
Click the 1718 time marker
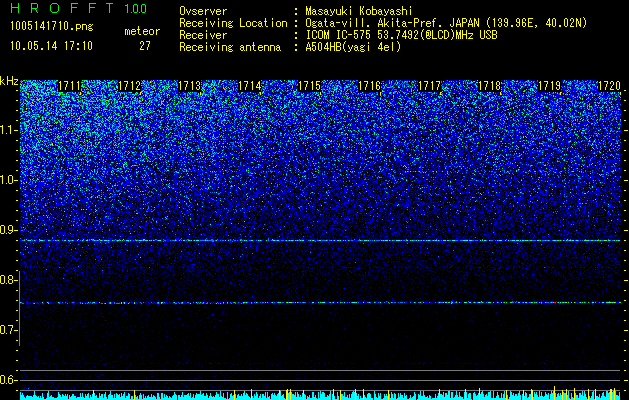click(489, 86)
